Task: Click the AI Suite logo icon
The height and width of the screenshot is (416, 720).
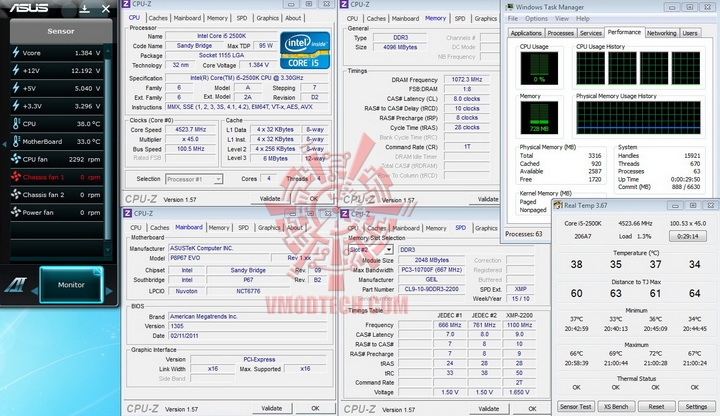Action: coord(16,285)
